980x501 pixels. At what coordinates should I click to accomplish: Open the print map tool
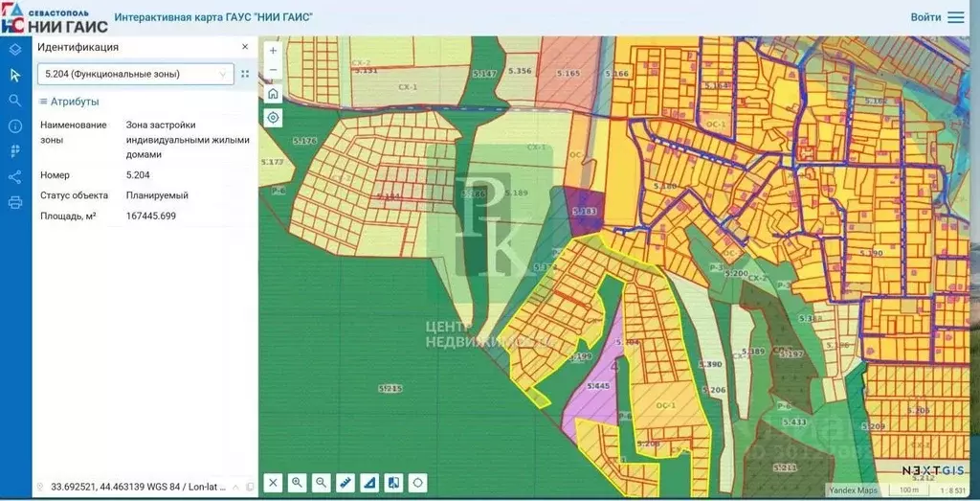tap(14, 202)
